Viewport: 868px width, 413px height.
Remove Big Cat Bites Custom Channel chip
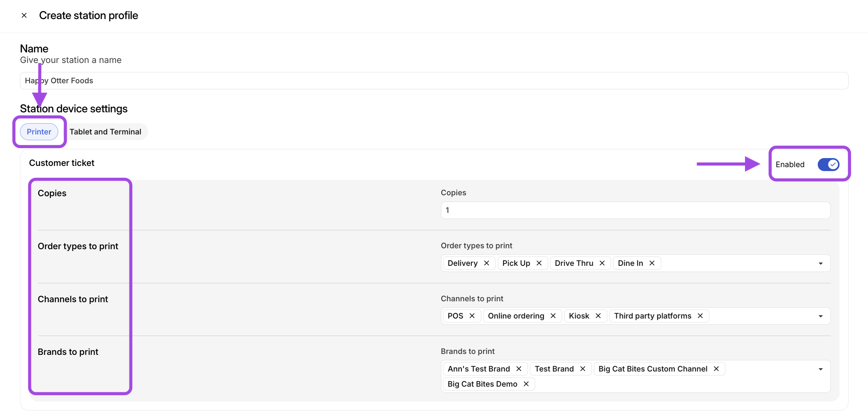tap(716, 369)
